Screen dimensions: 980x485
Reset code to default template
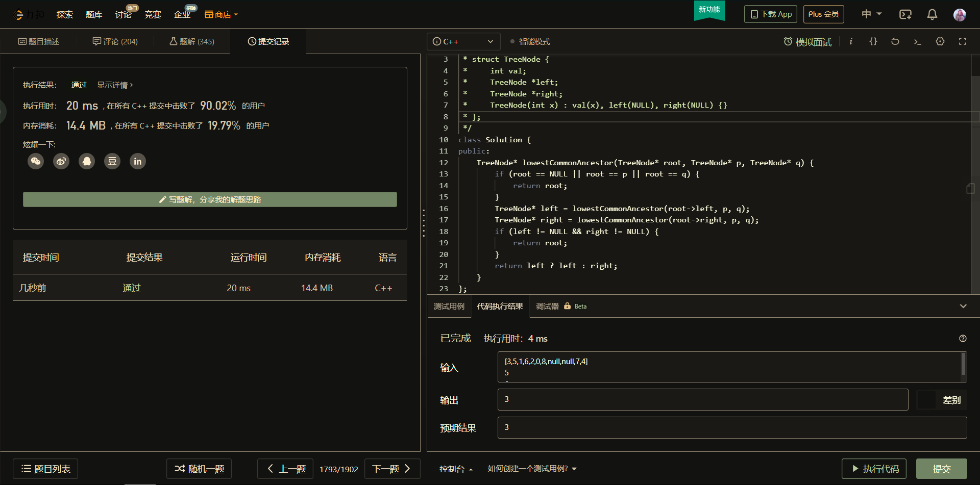click(895, 41)
